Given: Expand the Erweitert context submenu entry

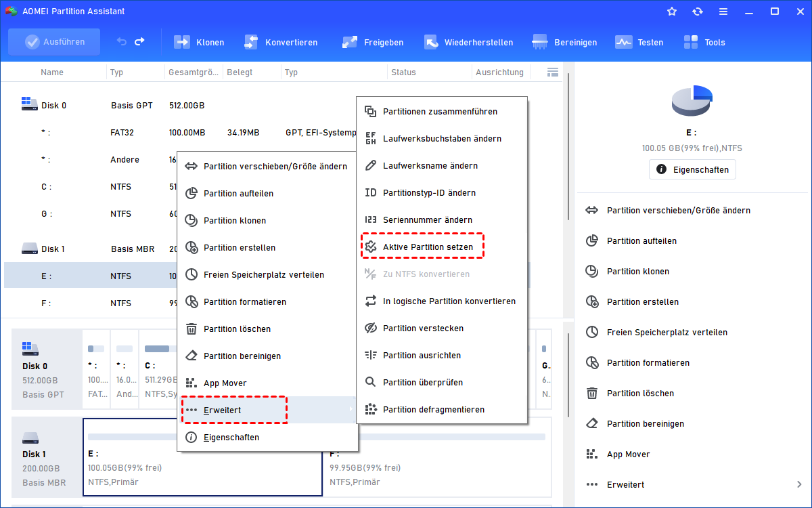Looking at the screenshot, I should [x=267, y=410].
